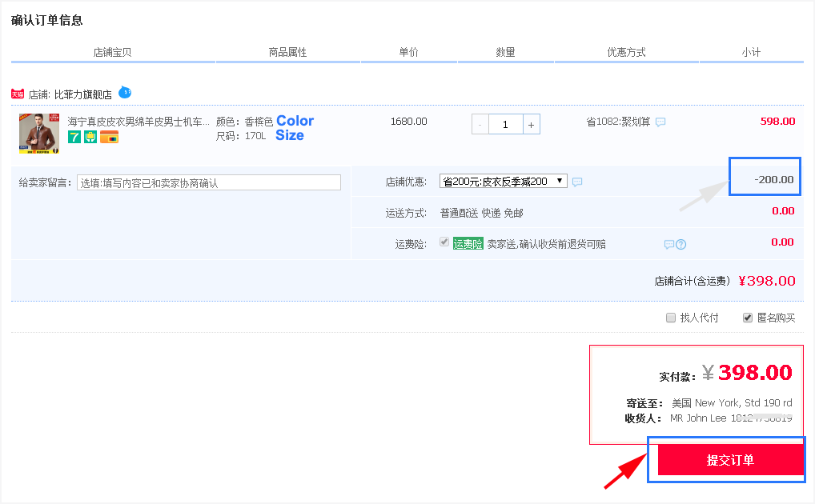Open the blue Wangwang chat icon by the shop name

point(125,93)
